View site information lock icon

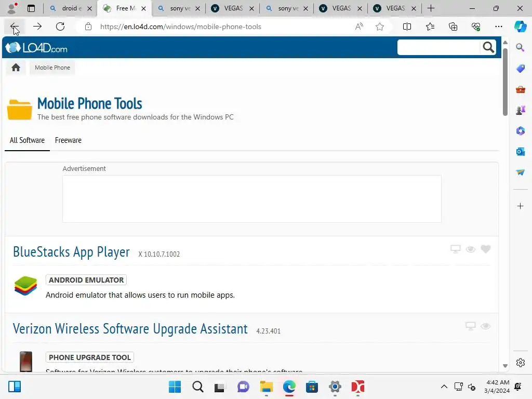88,26
